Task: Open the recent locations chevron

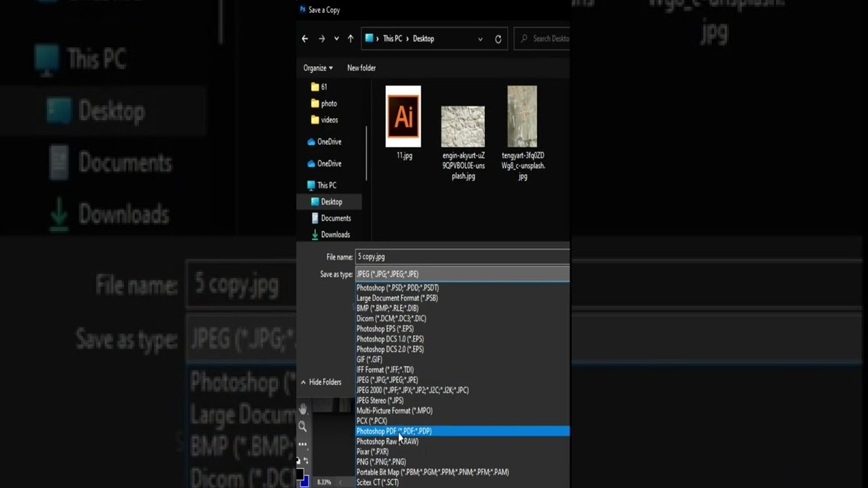Action: tap(336, 39)
